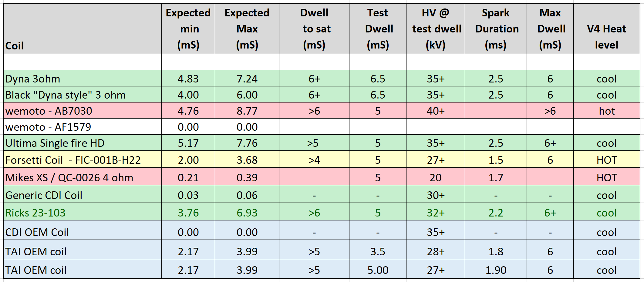Click the "40+" HV value cell

[x=435, y=111]
